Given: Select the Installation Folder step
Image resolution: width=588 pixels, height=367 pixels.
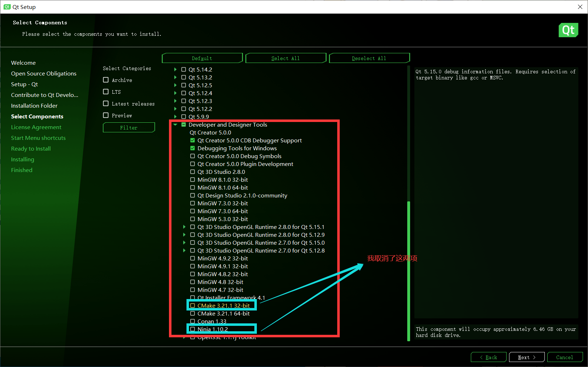Looking at the screenshot, I should point(34,106).
